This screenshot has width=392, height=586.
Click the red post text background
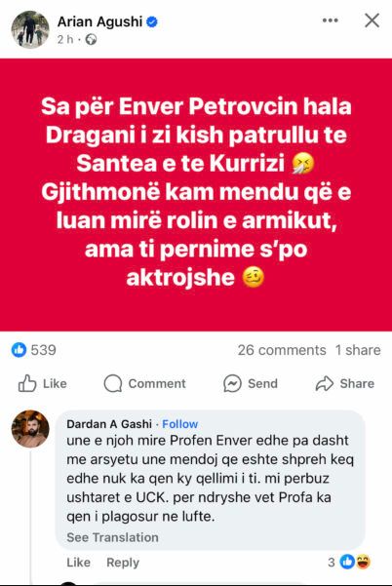click(x=196, y=195)
